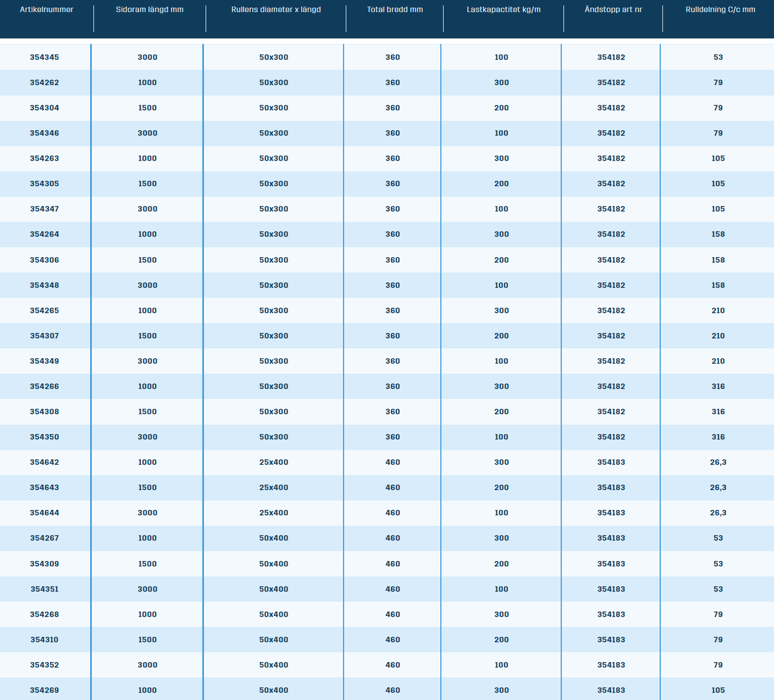Select article number 354305
774x700 pixels.
[x=45, y=184]
